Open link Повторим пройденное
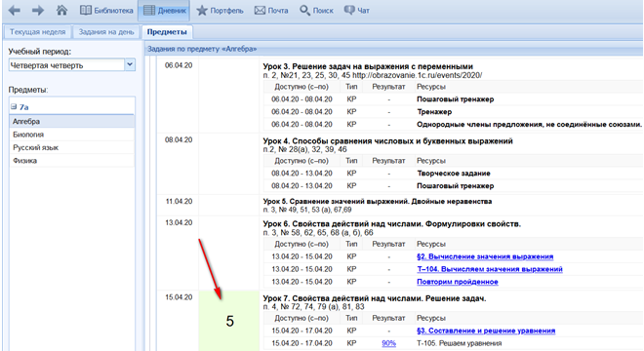This screenshot has width=644, height=351. coord(458,282)
